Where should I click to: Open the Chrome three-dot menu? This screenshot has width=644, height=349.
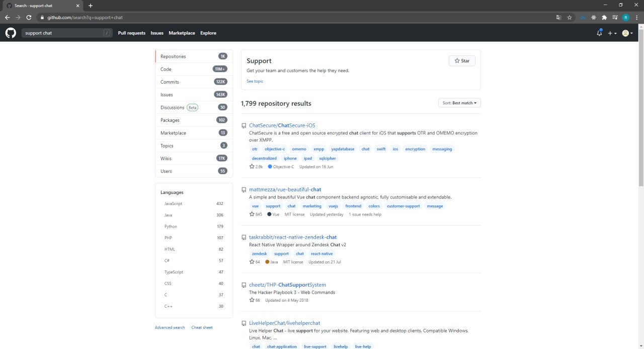637,17
